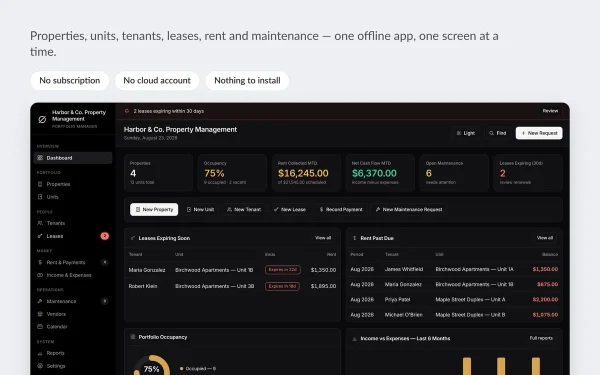Click Review on lease alert banner
The width and height of the screenshot is (600, 375).
click(x=550, y=111)
